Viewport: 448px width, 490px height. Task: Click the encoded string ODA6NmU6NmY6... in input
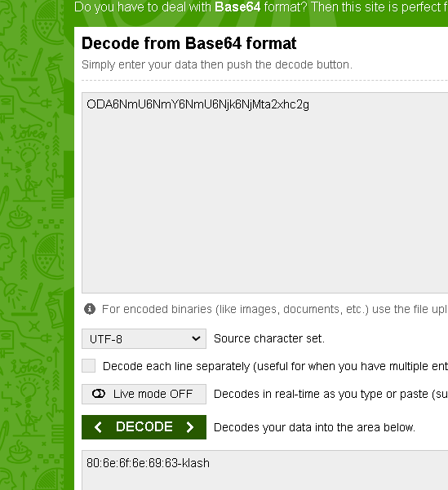[x=197, y=104]
